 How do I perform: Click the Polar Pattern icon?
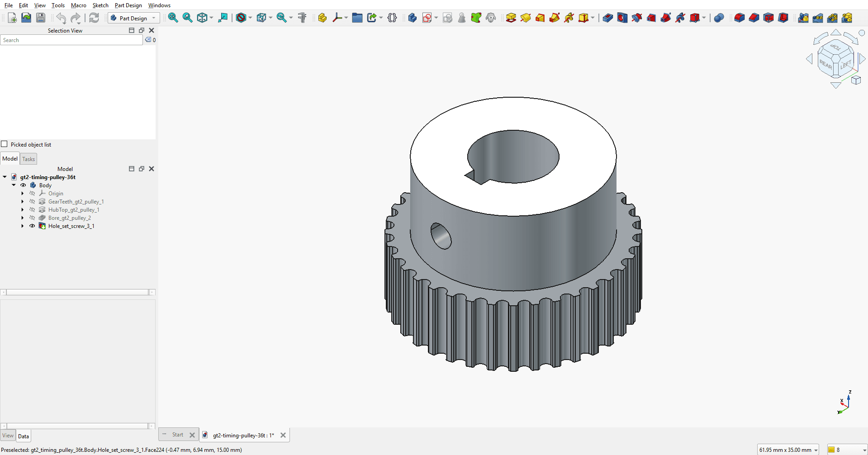[x=832, y=18]
